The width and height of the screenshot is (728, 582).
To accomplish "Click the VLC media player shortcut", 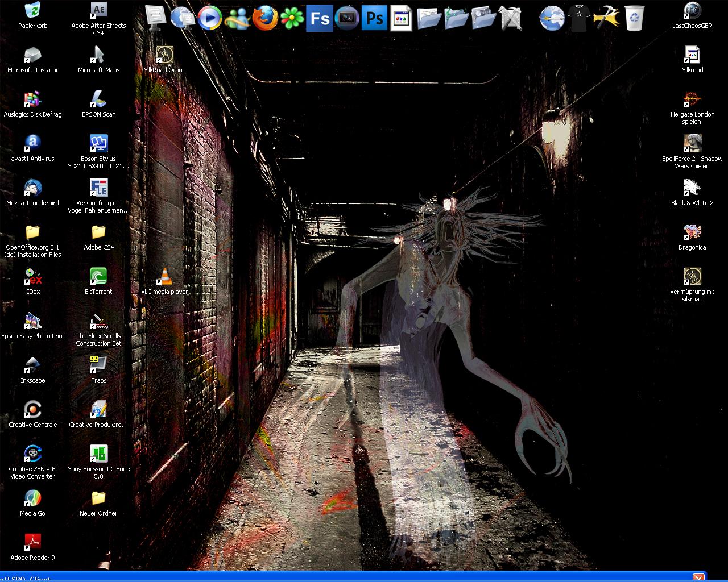I will click(x=164, y=277).
